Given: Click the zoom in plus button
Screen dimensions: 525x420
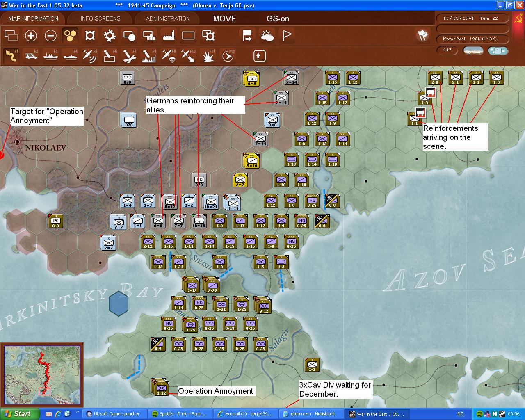Looking at the screenshot, I should [x=31, y=36].
